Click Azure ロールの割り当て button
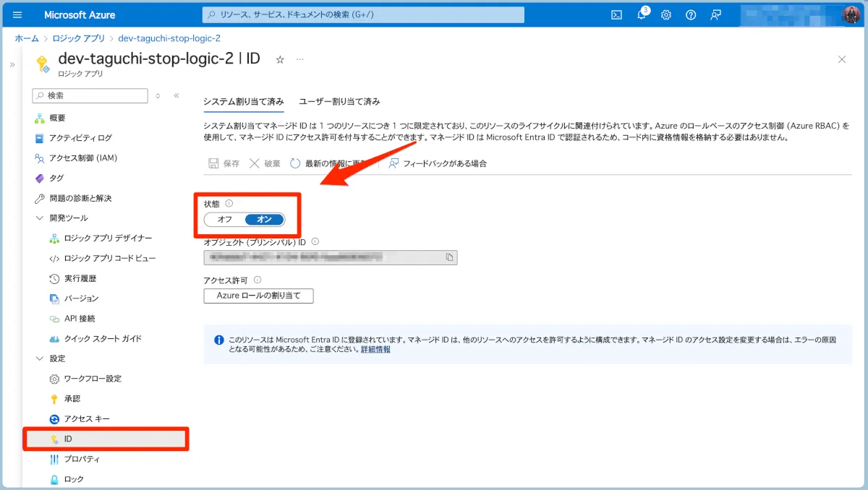The image size is (868, 490). pyautogui.click(x=259, y=296)
